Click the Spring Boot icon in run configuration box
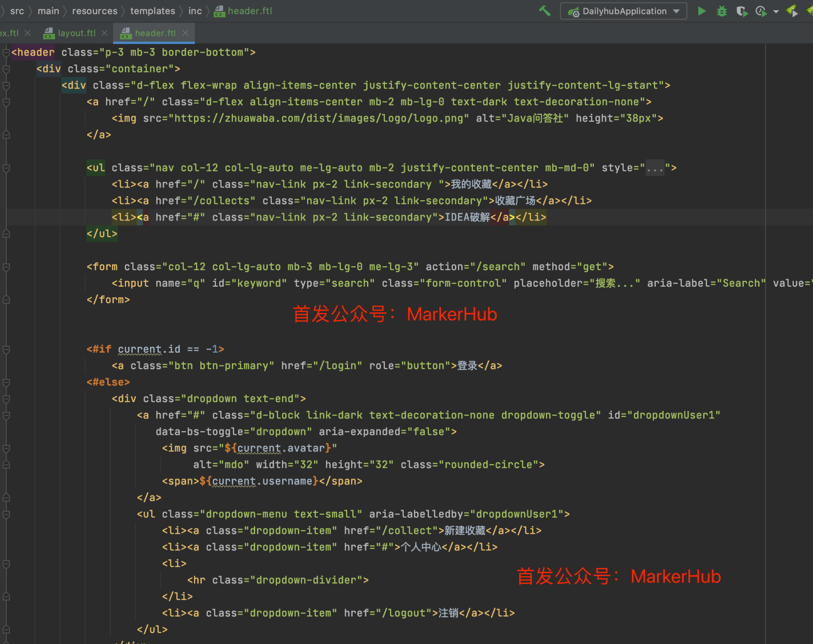The image size is (813, 644). (x=573, y=12)
